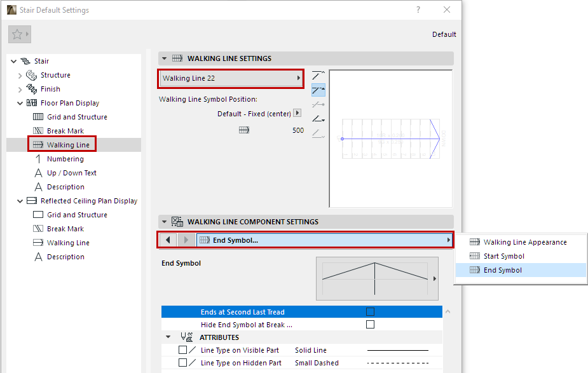Choose Start Symbol from popup menu
588x373 pixels.
[x=521, y=256]
